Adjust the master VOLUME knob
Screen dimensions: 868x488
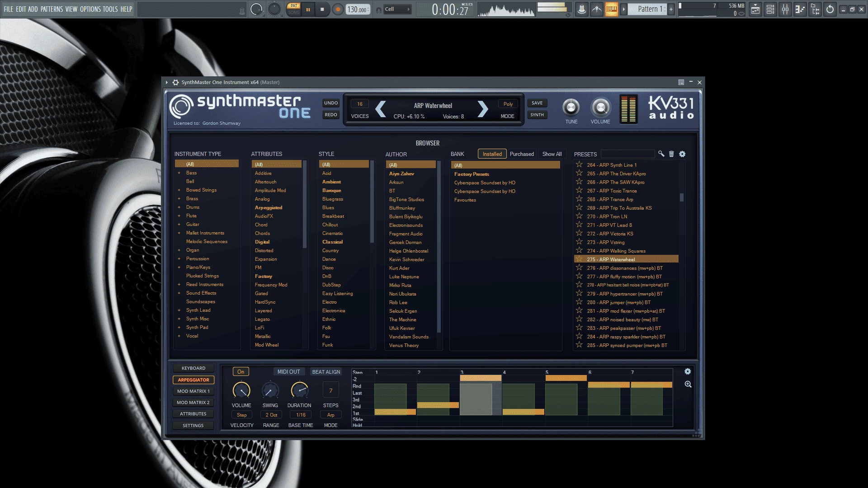[600, 108]
